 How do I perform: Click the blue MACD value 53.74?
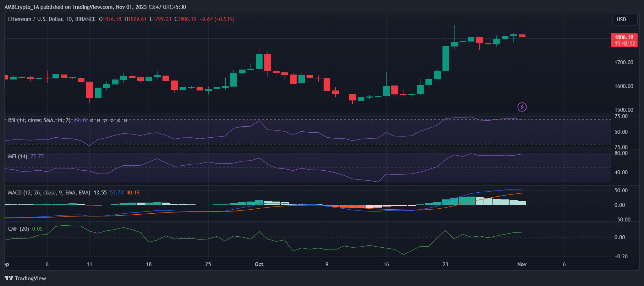(116, 193)
